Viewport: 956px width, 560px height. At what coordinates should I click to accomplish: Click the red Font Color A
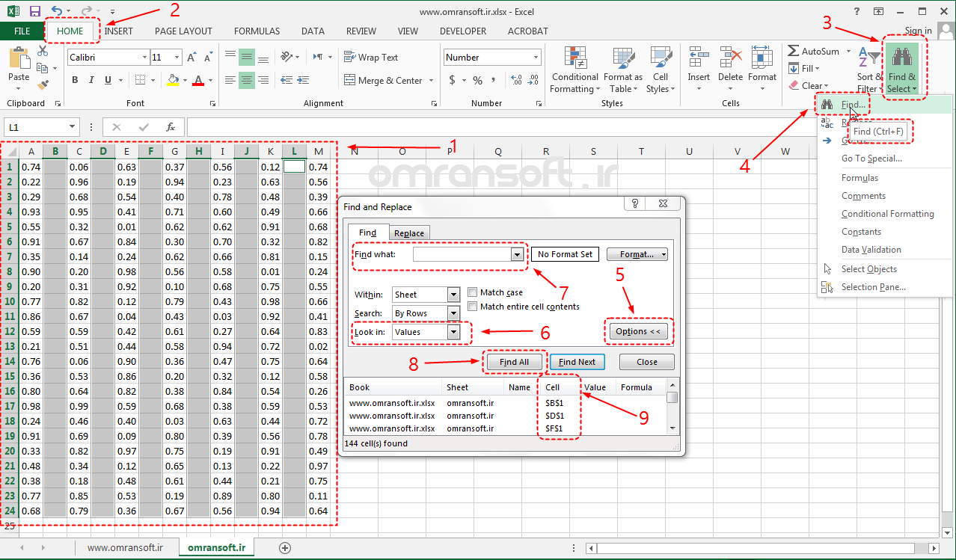tap(198, 80)
